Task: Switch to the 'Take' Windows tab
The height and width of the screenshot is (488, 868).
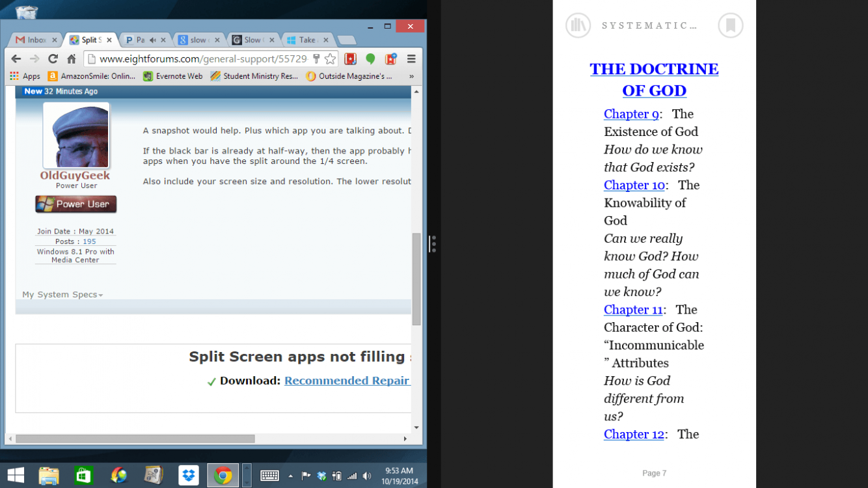Action: point(305,40)
